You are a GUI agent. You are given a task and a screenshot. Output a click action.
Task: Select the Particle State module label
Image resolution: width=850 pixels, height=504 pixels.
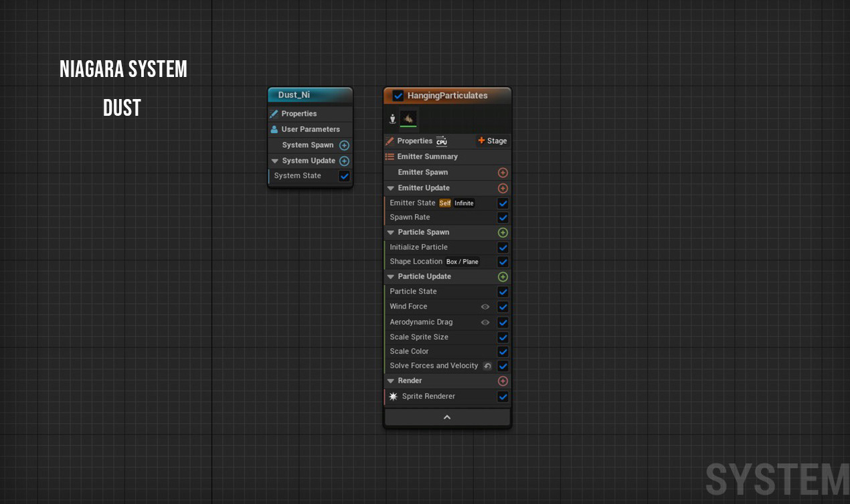(413, 292)
